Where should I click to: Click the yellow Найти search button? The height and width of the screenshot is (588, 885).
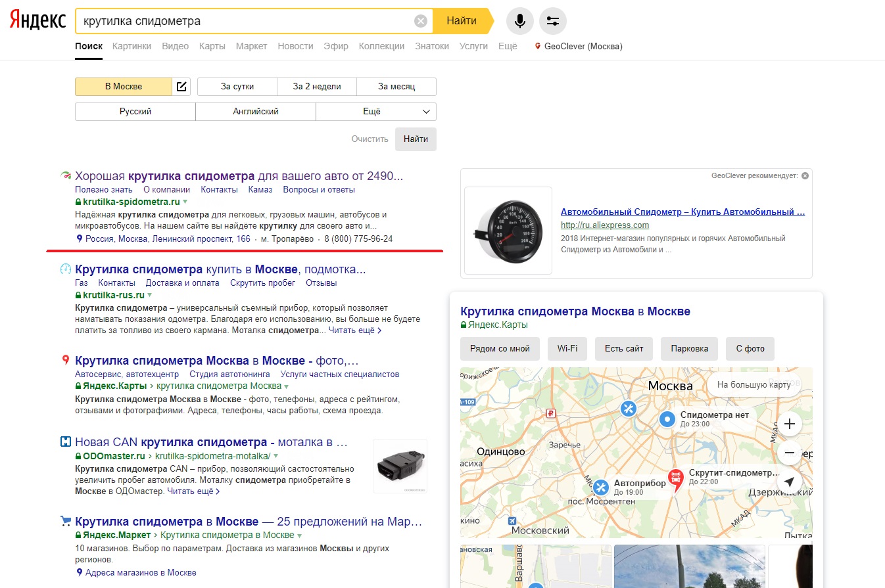click(462, 21)
